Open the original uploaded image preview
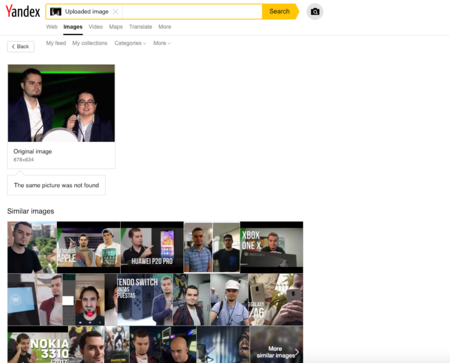The width and height of the screenshot is (450, 363). tap(61, 103)
